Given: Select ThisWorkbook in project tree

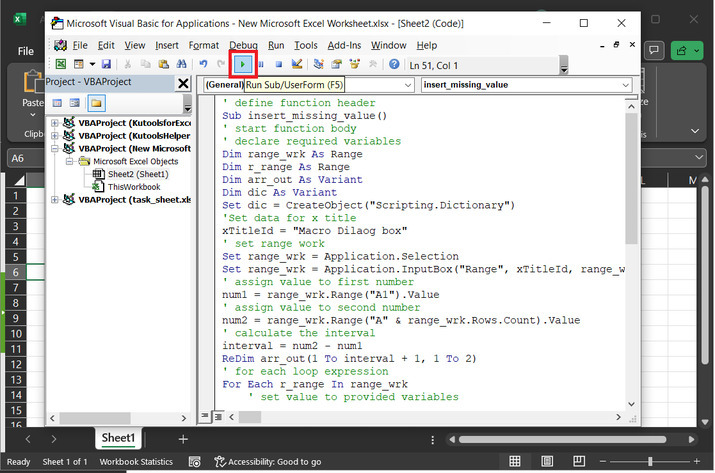Looking at the screenshot, I should (x=134, y=187).
